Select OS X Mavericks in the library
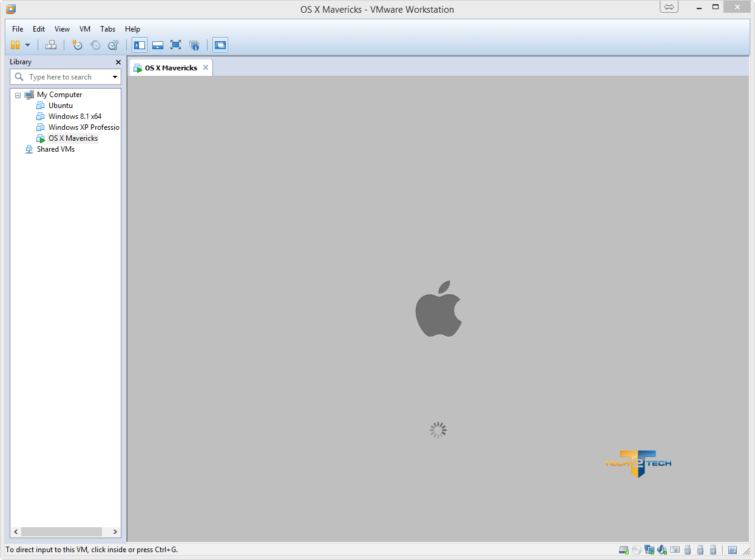The width and height of the screenshot is (755, 560). coord(73,138)
